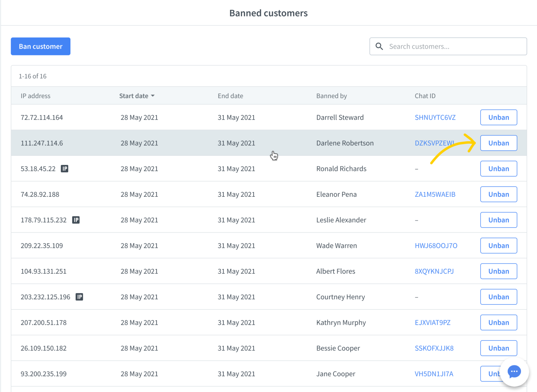Unban the customer banned by Darlene Robertson
537x392 pixels.
498,143
